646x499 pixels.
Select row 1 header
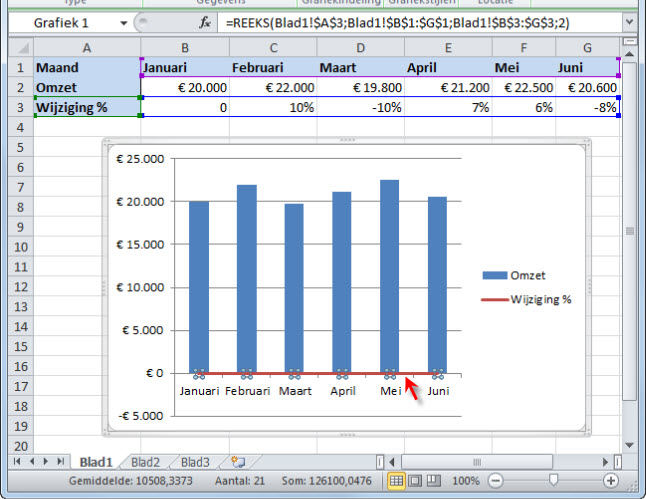[21, 67]
